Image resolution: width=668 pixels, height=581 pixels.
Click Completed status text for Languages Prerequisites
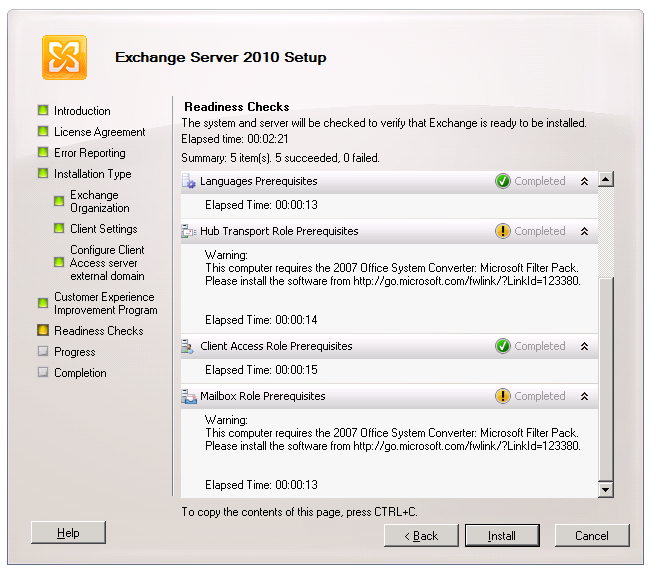point(540,181)
